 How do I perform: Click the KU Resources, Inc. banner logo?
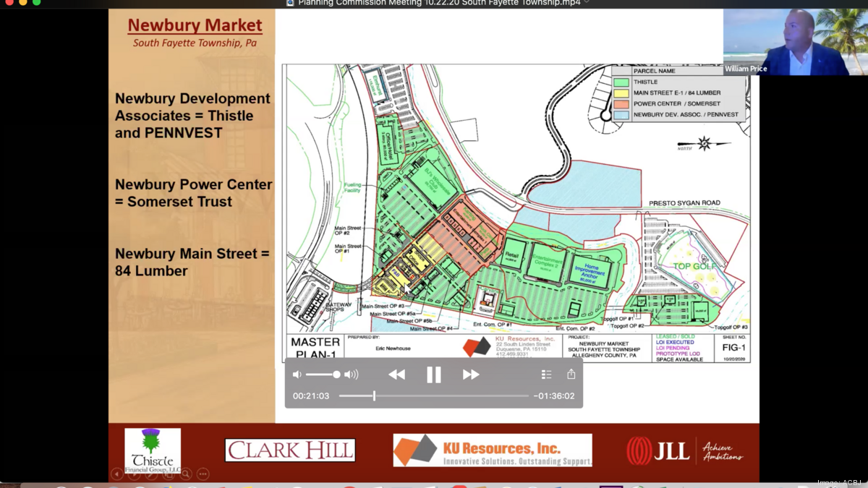493,450
